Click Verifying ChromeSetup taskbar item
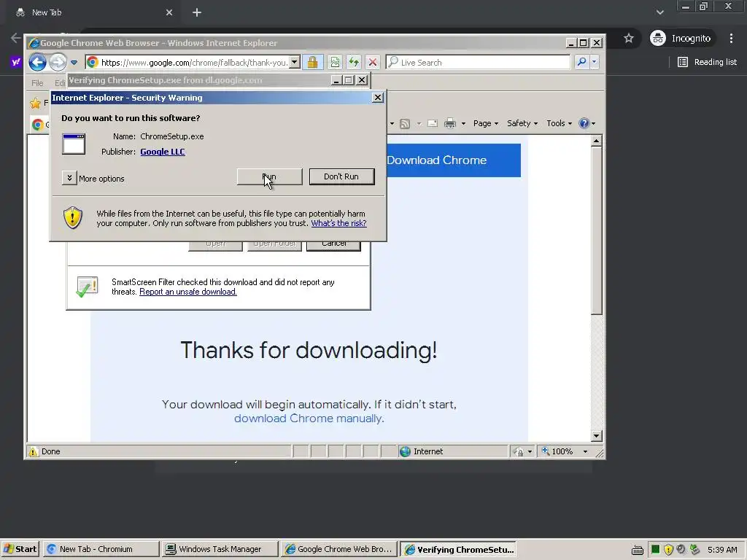Screen dimensions: 747x560 (x=458, y=549)
